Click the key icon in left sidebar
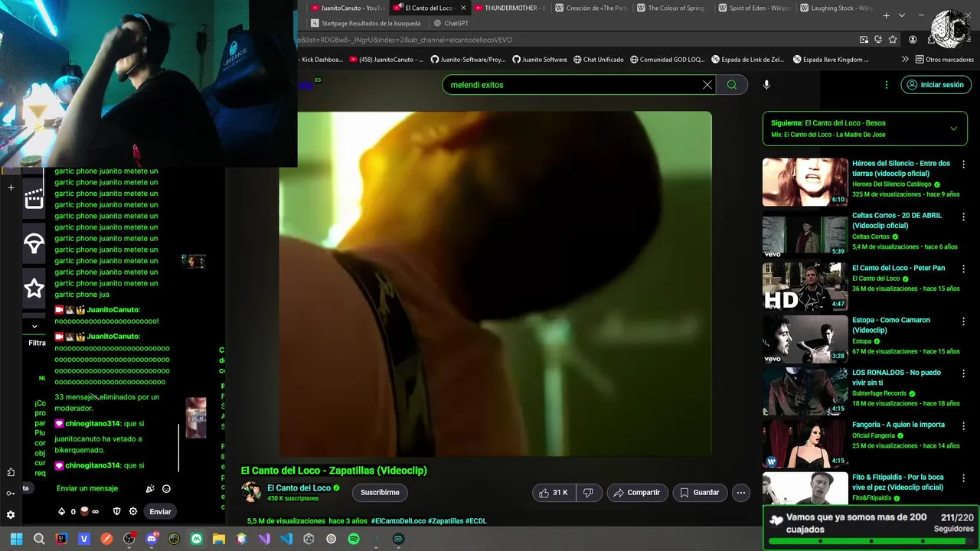This screenshot has height=551, width=980. click(x=11, y=494)
